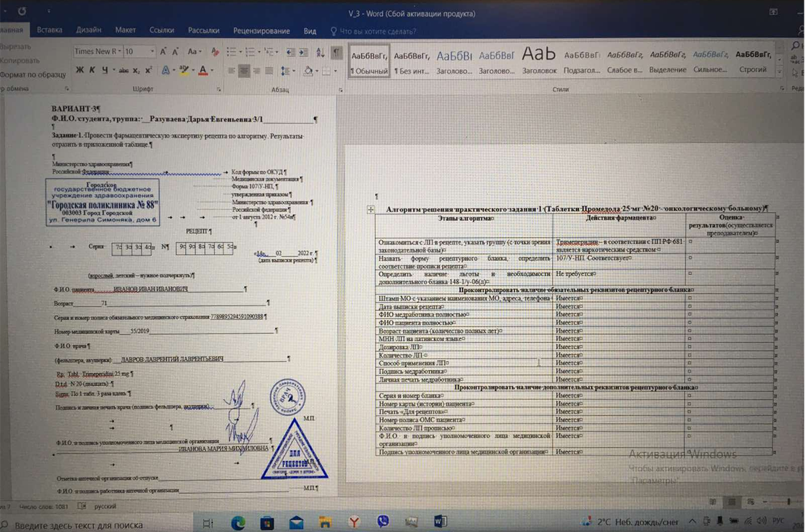This screenshot has width=805, height=532.
Task: Open multilevel list options
Action: coord(271,52)
